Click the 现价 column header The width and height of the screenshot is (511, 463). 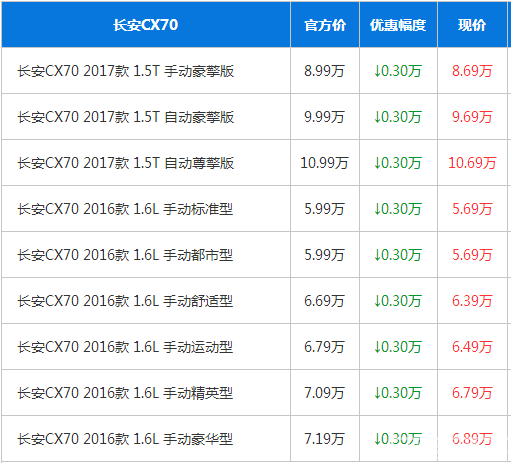(x=472, y=25)
